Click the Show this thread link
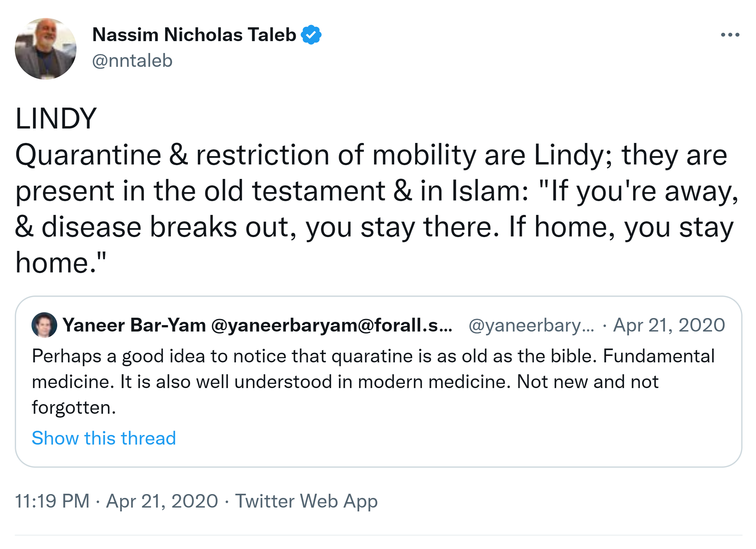 (x=104, y=438)
